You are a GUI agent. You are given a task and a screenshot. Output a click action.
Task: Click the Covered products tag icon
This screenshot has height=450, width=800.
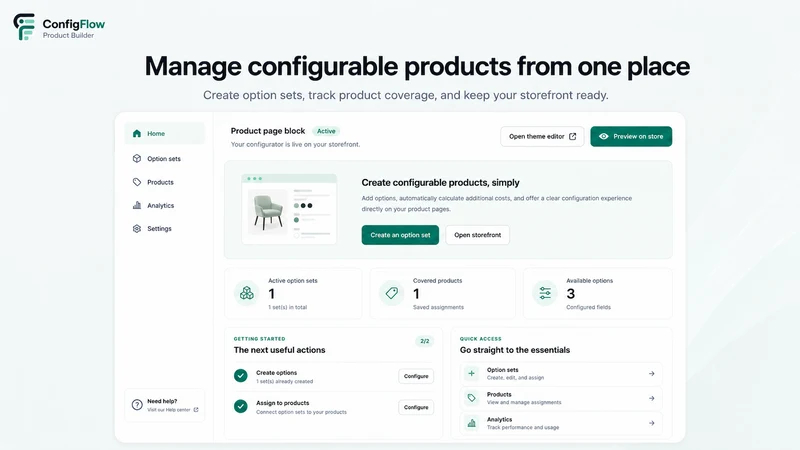391,293
